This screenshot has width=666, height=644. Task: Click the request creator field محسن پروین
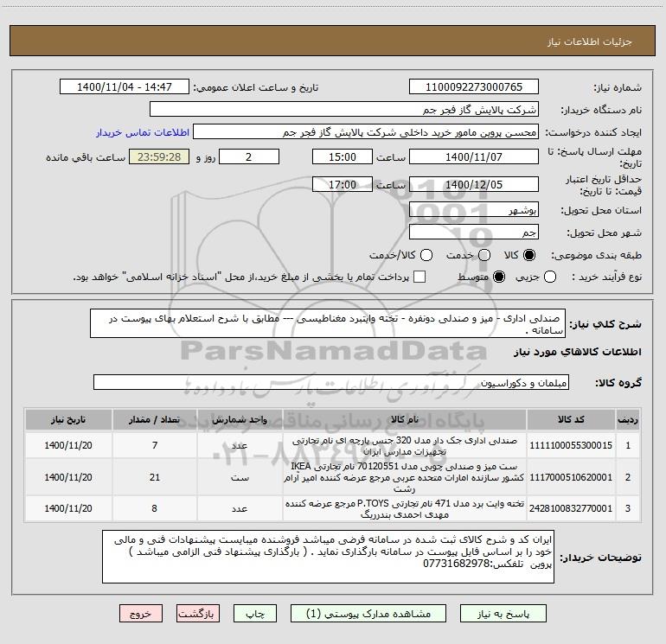(366, 131)
